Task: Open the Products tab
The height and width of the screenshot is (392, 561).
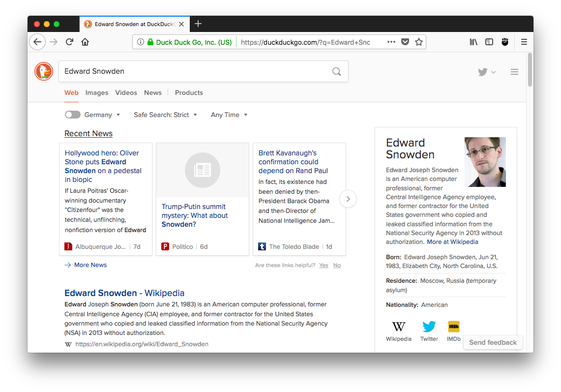Action: point(189,93)
